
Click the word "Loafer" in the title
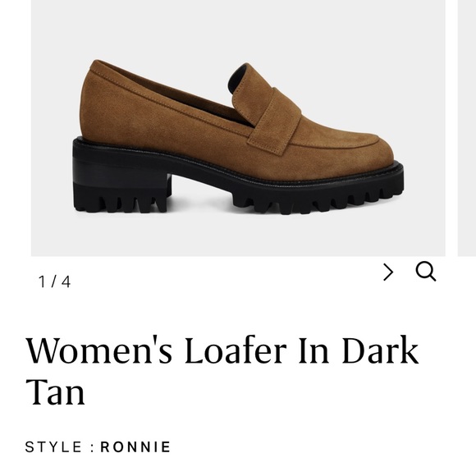coord(236,350)
